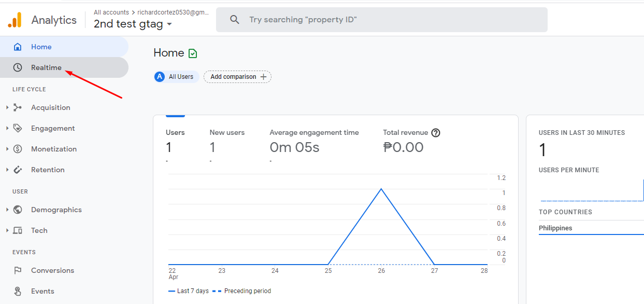
Task: Click the Realtime clock icon
Action: tap(18, 67)
